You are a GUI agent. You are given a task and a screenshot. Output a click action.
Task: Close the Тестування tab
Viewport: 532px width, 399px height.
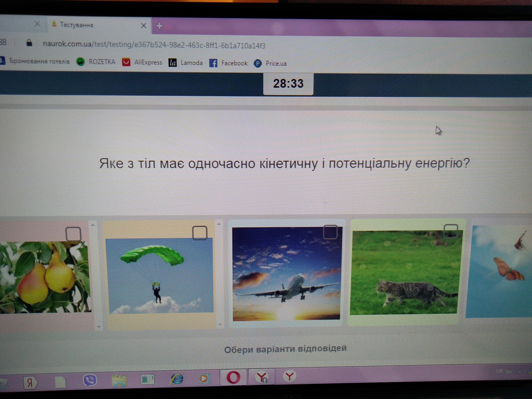[144, 25]
